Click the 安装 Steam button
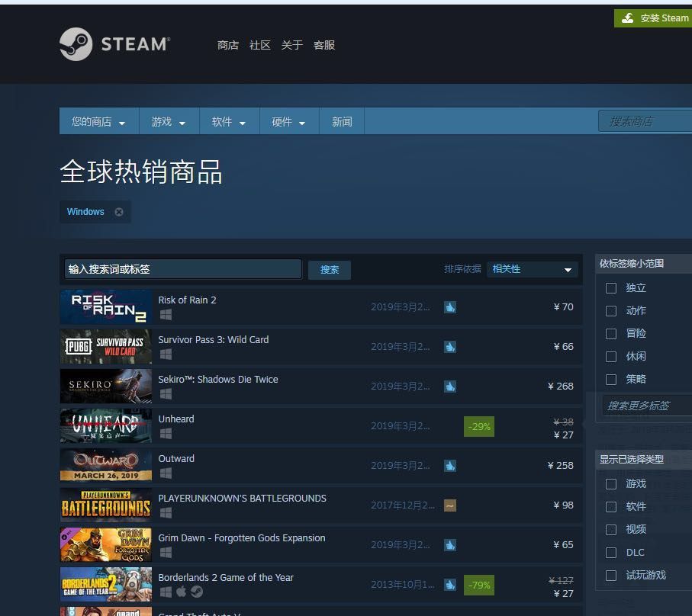Image resolution: width=692 pixels, height=616 pixels. [654, 18]
